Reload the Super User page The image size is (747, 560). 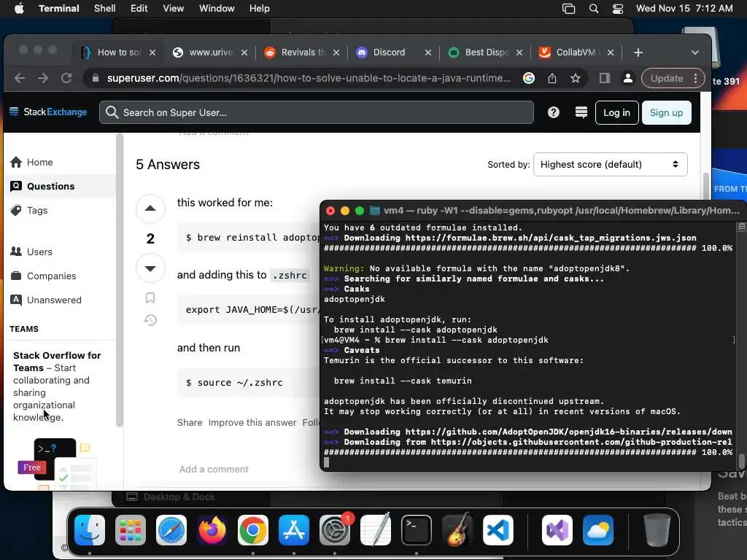click(66, 78)
